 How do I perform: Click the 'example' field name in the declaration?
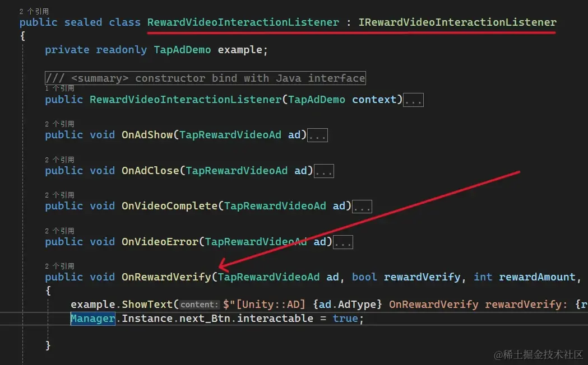pyautogui.click(x=240, y=50)
